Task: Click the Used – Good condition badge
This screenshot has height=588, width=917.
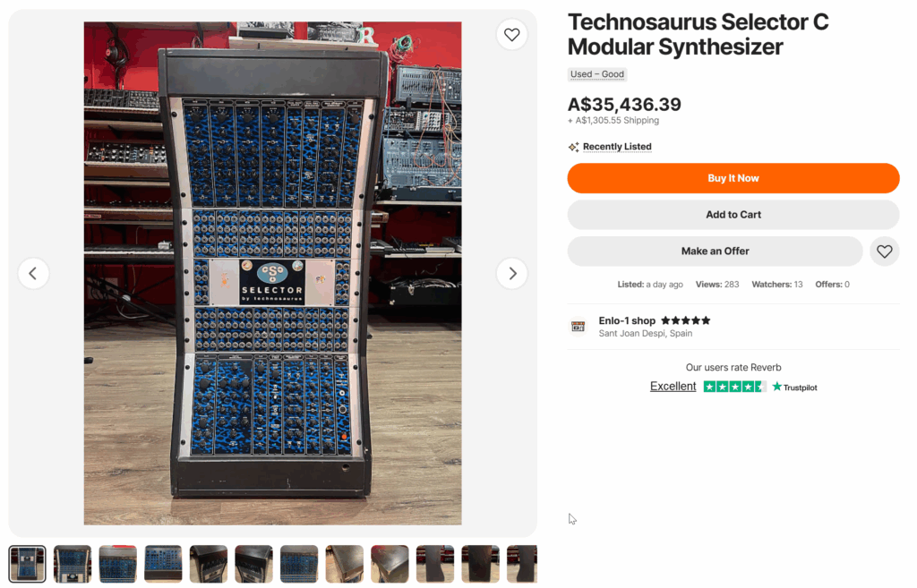Action: point(597,74)
